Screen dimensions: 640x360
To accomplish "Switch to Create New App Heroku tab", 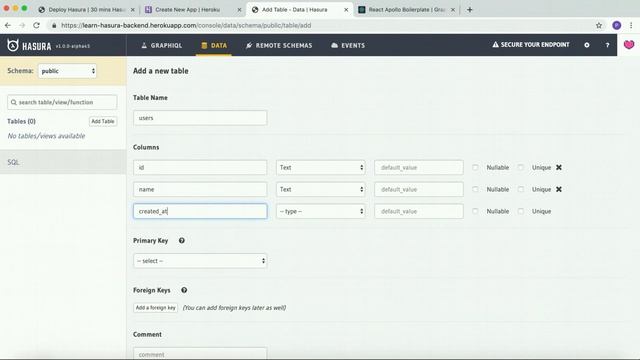I will 188,9.
